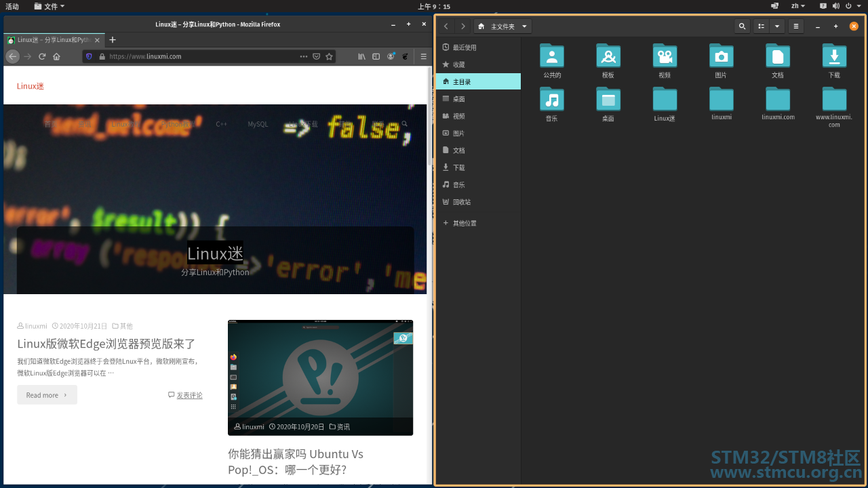Click the red Linux迷 site title link

[x=31, y=86]
